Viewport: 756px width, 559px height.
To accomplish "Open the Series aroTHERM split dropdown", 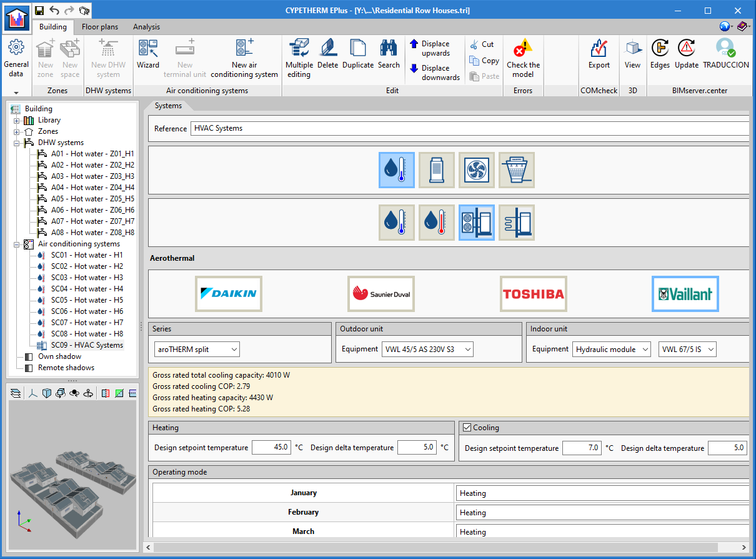I will pos(197,349).
